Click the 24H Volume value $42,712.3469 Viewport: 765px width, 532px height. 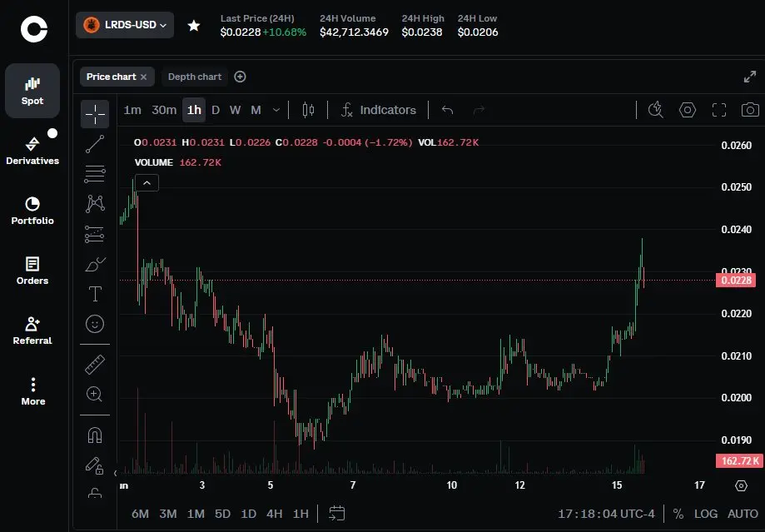[x=355, y=32]
